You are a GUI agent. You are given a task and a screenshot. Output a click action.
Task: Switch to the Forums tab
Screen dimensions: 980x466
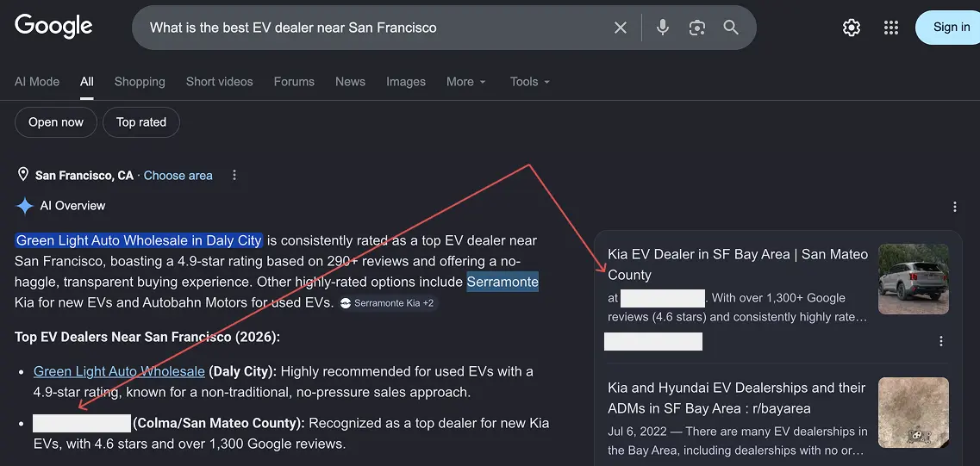pyautogui.click(x=294, y=82)
